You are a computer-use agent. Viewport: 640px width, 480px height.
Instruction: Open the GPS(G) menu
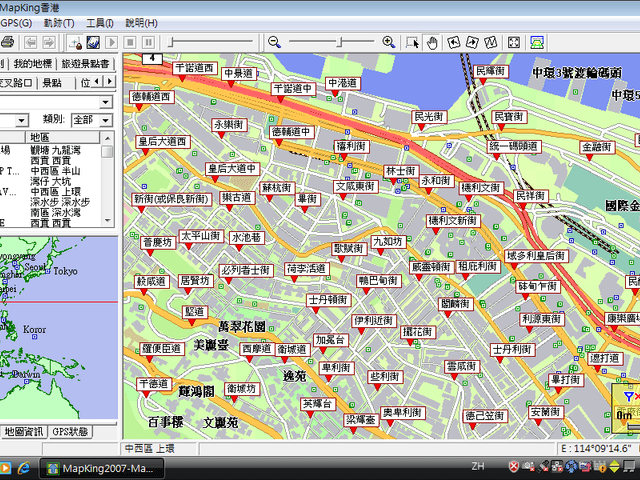point(16,23)
